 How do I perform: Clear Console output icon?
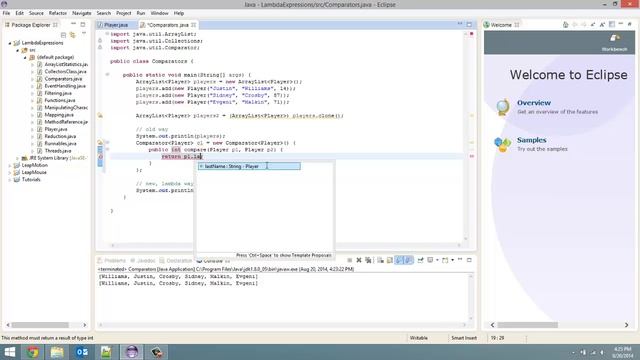[x=380, y=260]
